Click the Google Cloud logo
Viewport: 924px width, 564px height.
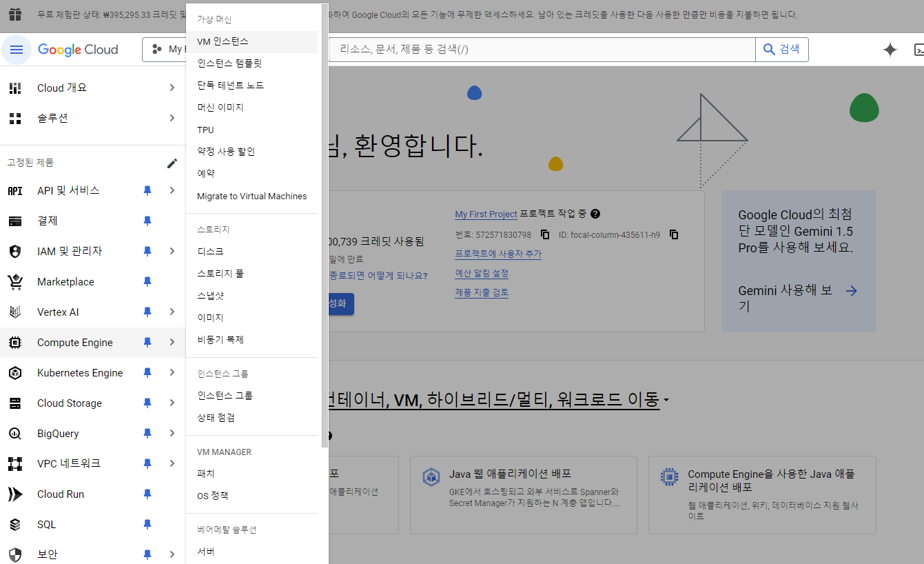tap(78, 50)
